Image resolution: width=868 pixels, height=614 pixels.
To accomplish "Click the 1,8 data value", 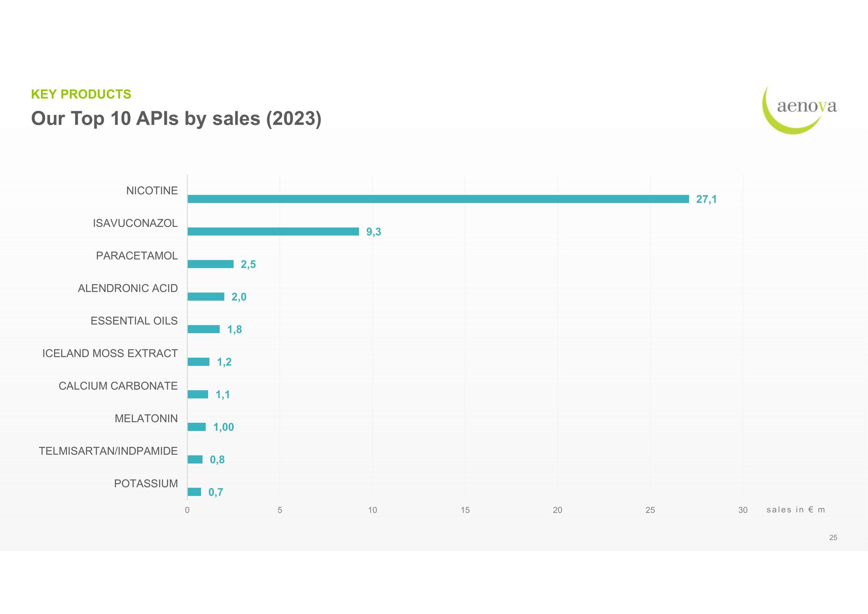I will 234,330.
